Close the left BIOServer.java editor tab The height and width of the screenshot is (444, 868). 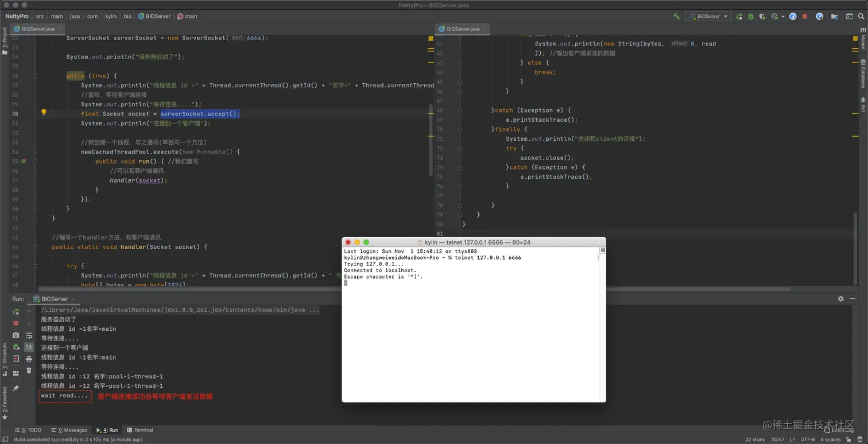(x=60, y=29)
